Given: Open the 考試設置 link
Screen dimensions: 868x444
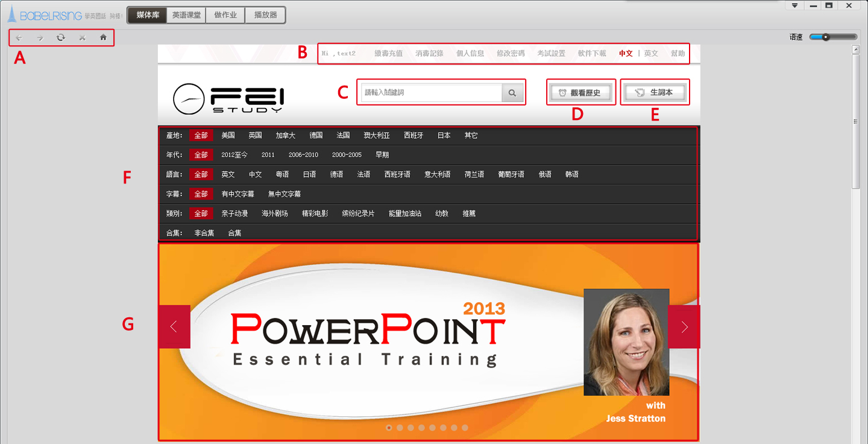Looking at the screenshot, I should [x=552, y=53].
